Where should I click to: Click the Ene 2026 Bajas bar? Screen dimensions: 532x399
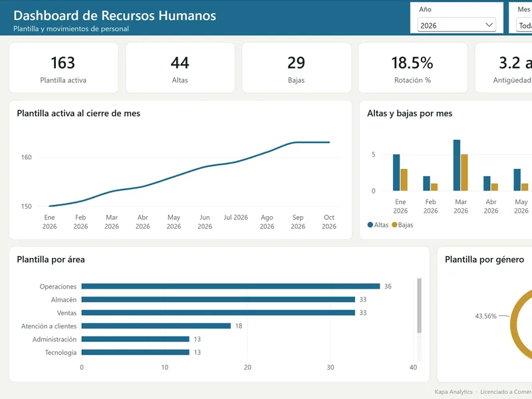click(404, 180)
